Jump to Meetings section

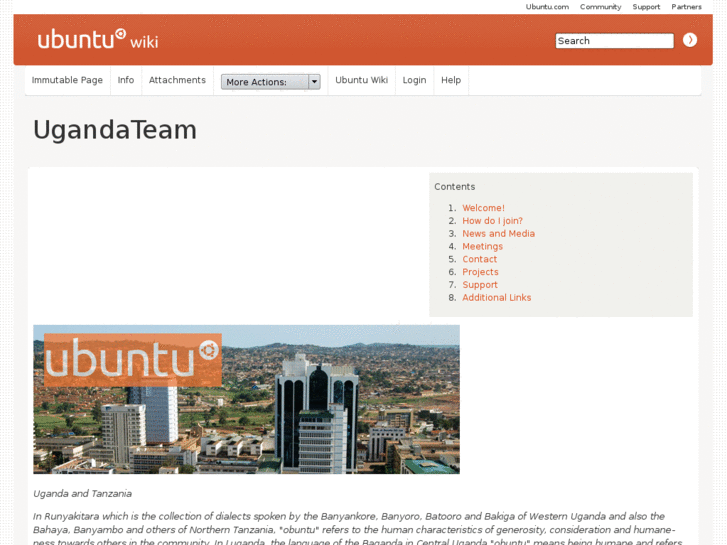[482, 246]
